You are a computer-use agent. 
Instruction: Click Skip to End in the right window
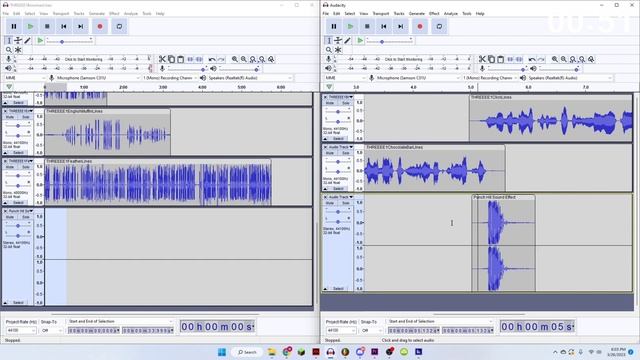[x=400, y=27]
